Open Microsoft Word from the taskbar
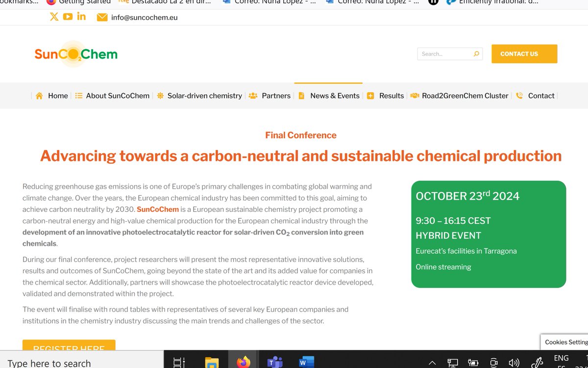Image resolution: width=588 pixels, height=368 pixels. 306,363
